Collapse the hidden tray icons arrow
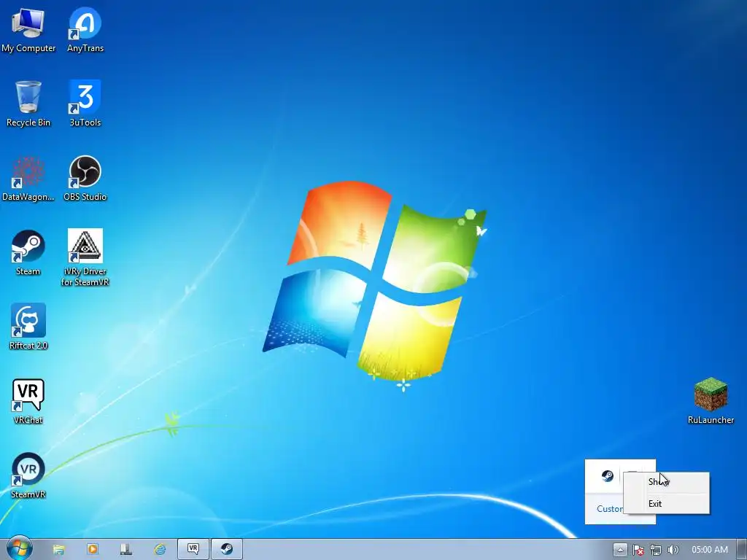Image resolution: width=747 pixels, height=560 pixels. (620, 550)
